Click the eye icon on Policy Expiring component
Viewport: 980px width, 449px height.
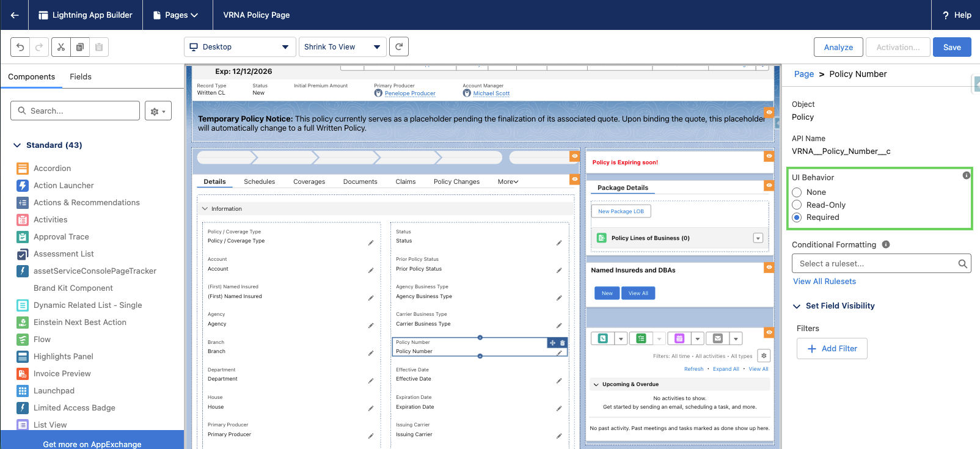[x=769, y=156]
